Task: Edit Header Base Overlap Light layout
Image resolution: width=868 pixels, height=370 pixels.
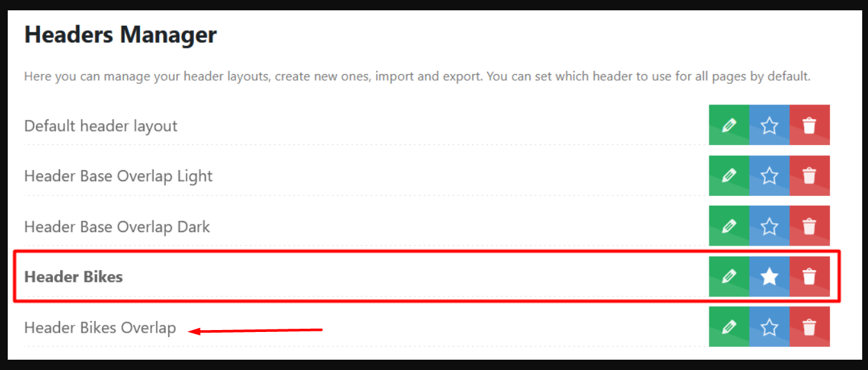Action: 729,175
